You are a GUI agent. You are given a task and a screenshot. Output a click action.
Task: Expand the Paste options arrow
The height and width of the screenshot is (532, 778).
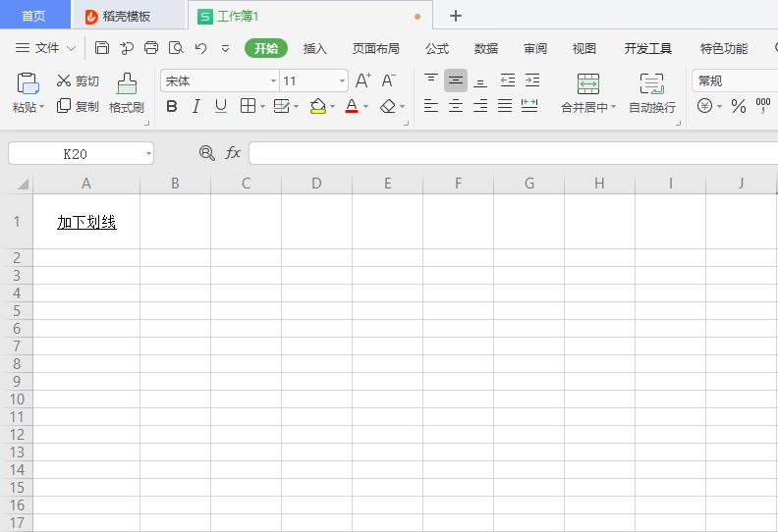click(41, 107)
